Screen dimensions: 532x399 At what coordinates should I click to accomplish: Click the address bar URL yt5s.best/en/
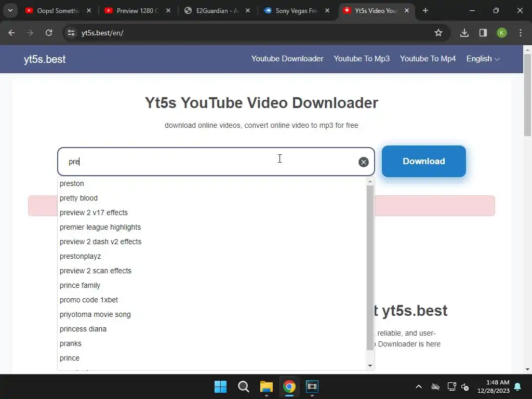(x=102, y=33)
